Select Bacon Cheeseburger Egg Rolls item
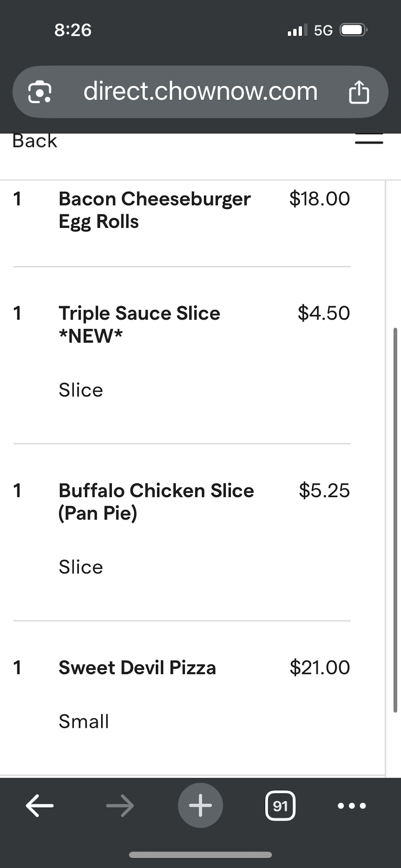This screenshot has height=868, width=401. click(x=154, y=210)
